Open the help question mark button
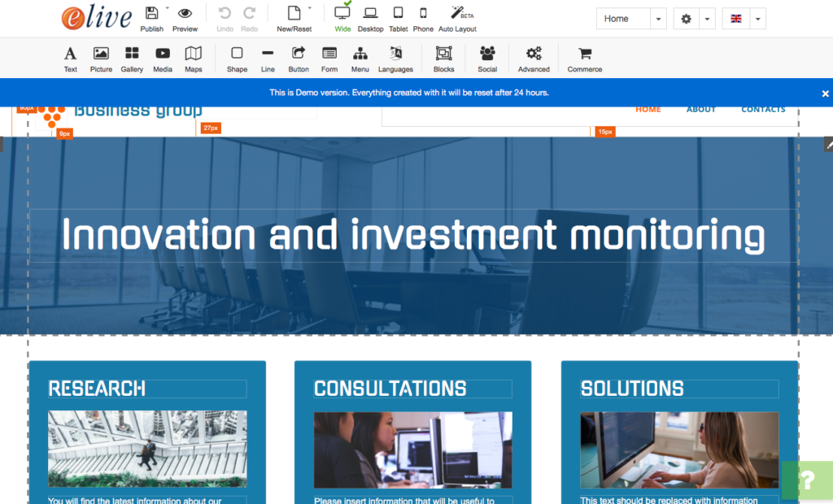The image size is (833, 504). tap(807, 480)
